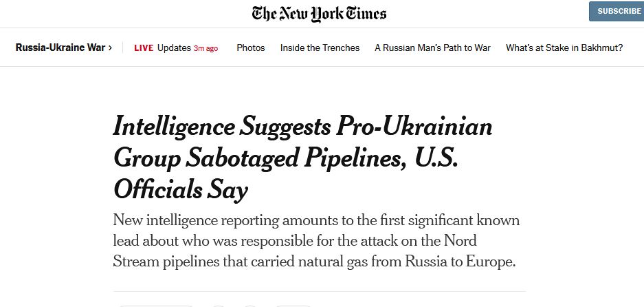Click the word Intelligence in the headline
The width and height of the screenshot is (644, 307).
pos(174,127)
